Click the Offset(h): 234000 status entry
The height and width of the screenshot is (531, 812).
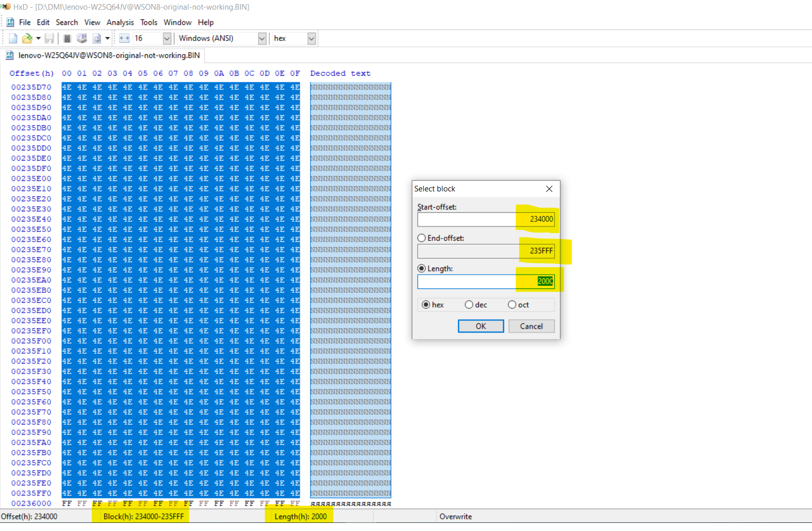29,517
